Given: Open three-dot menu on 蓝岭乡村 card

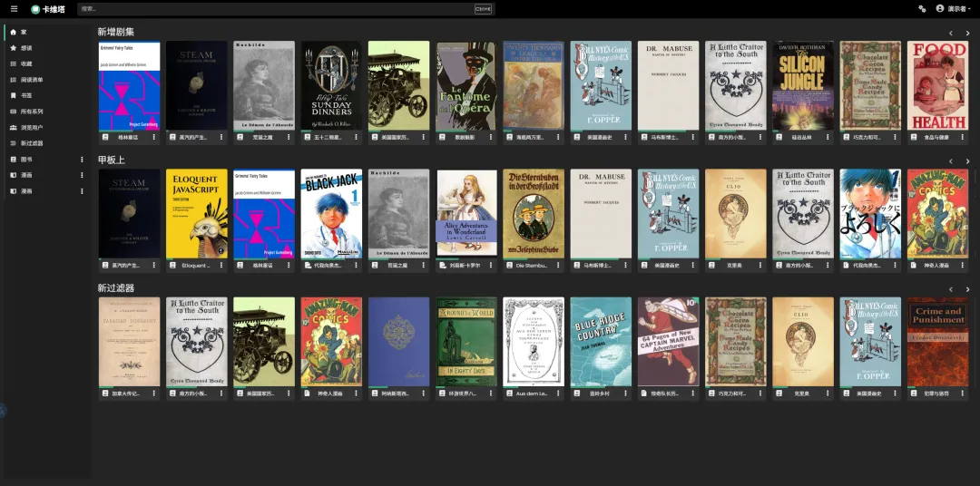Looking at the screenshot, I should (x=625, y=394).
